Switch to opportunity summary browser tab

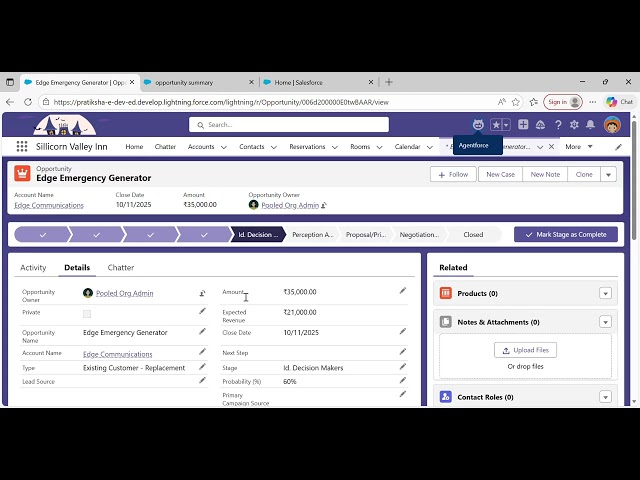199,82
